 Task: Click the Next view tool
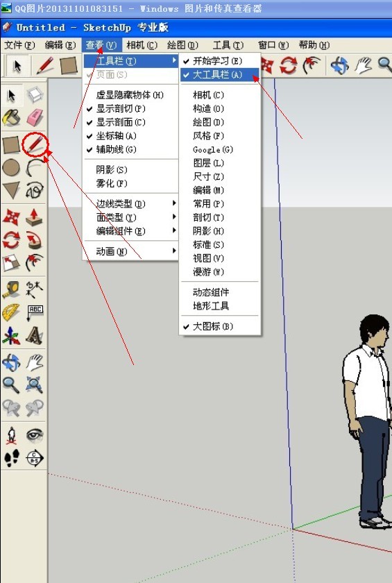coord(35,407)
